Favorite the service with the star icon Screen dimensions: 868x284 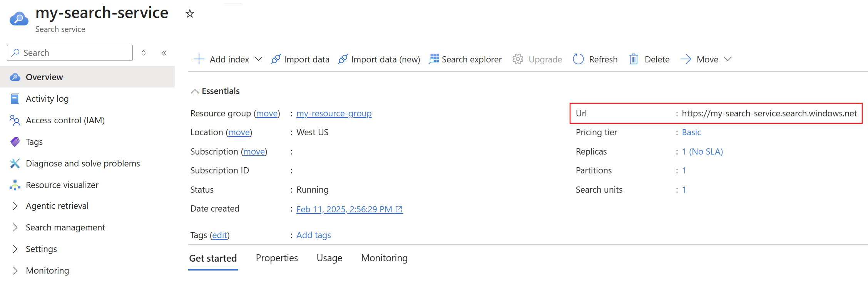[x=190, y=14]
